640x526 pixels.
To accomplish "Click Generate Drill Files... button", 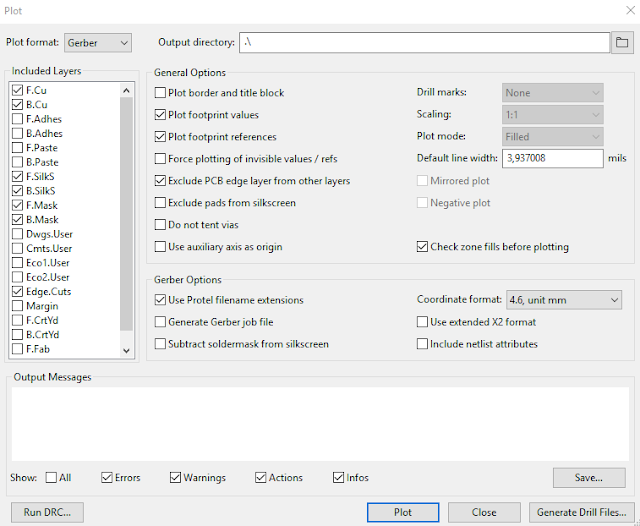I will [582, 513].
